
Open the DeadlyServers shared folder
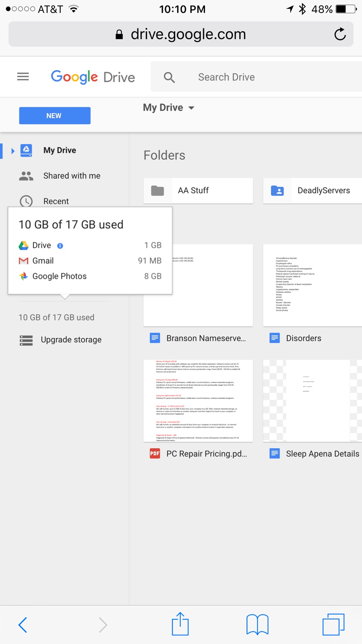(313, 190)
